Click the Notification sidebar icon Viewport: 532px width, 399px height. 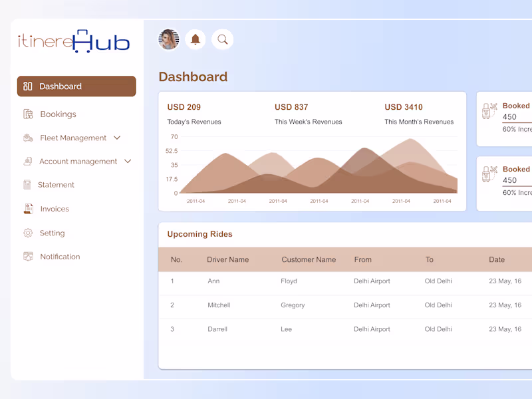point(27,257)
